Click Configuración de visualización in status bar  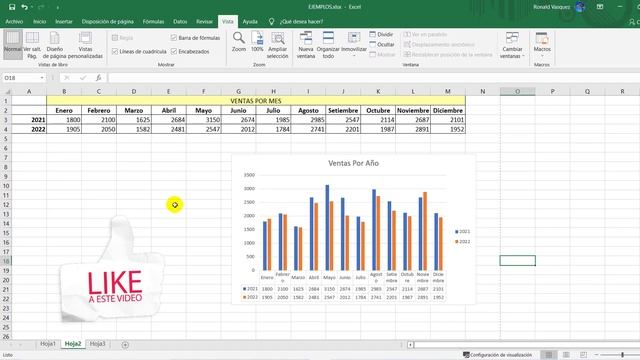[497, 355]
